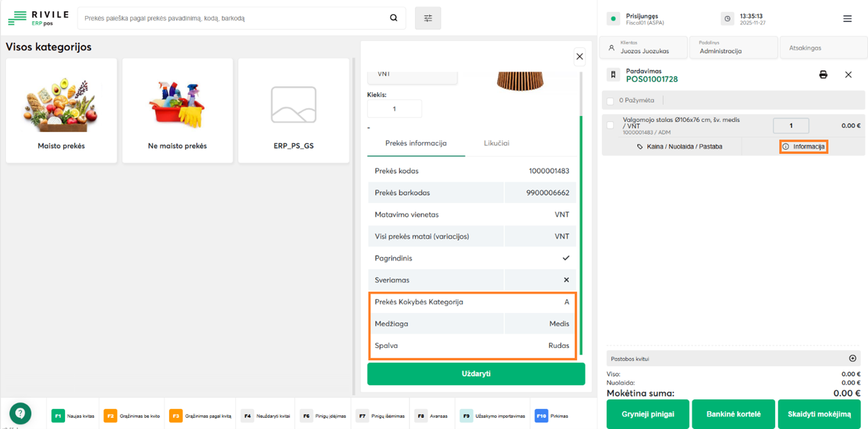Click the printer icon for the receipt
Image resolution: width=868 pixels, height=429 pixels.
tap(823, 75)
